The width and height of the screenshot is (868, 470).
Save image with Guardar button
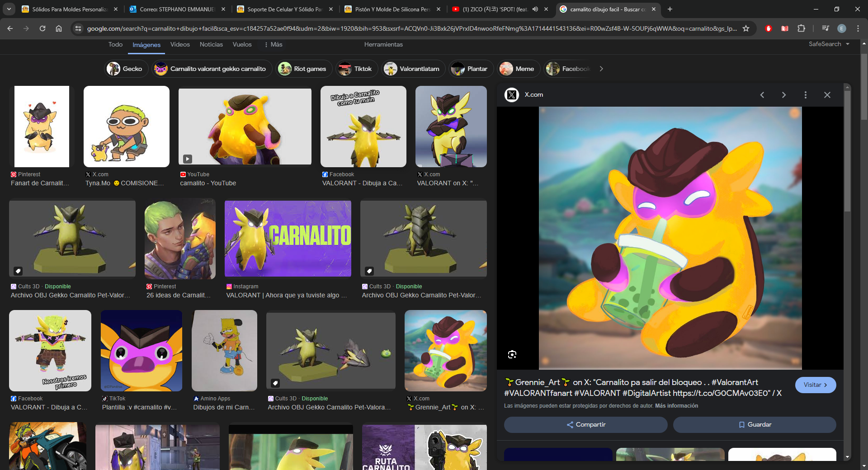point(755,425)
